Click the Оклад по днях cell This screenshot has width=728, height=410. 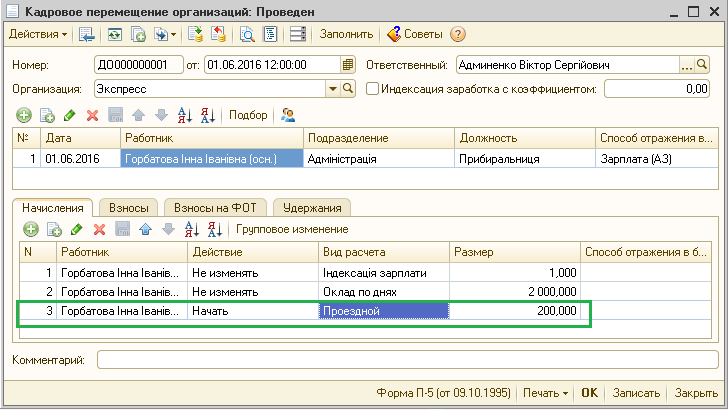coord(384,292)
